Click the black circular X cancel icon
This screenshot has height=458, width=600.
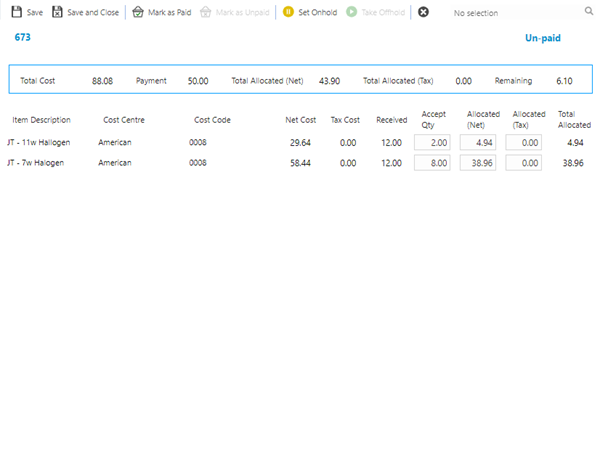point(423,12)
